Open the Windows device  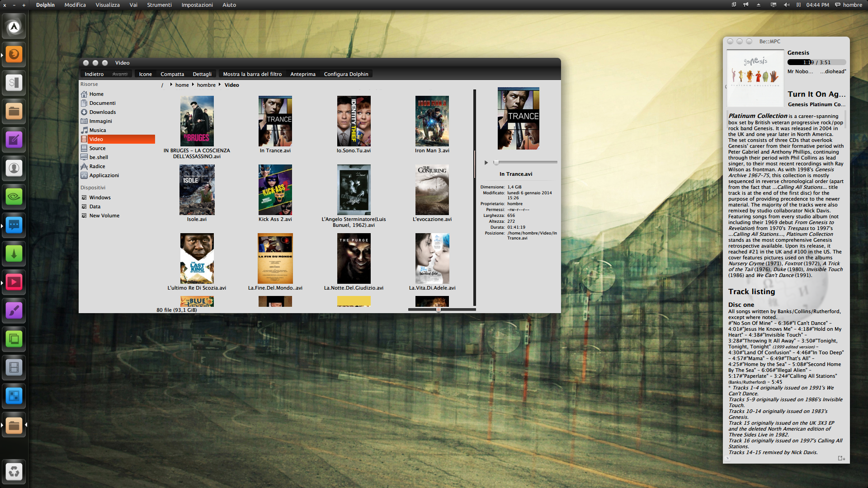[x=99, y=197]
